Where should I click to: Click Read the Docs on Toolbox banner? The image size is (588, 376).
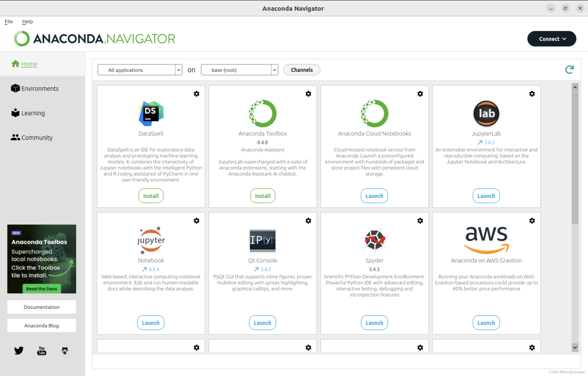(x=42, y=289)
